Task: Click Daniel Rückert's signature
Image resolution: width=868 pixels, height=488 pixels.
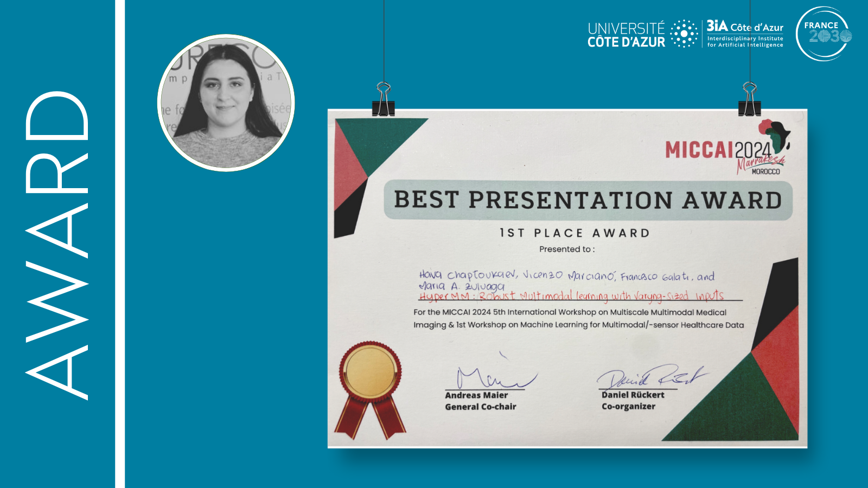Action: [x=653, y=377]
